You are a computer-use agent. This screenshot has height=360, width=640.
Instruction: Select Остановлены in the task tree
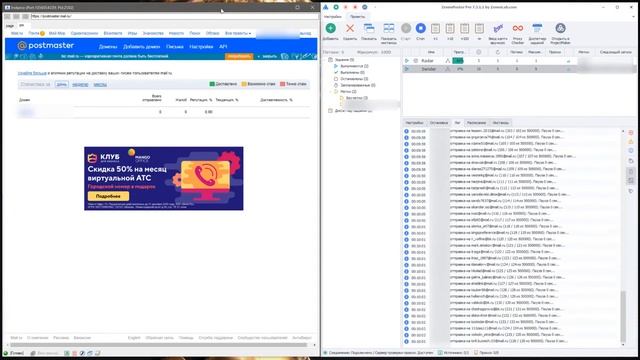point(354,79)
